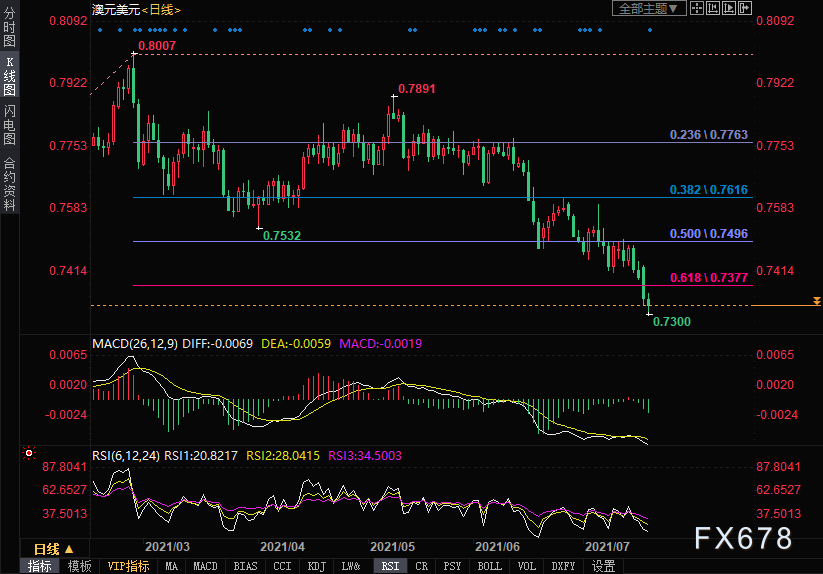Open 设置 settings button

(x=604, y=566)
